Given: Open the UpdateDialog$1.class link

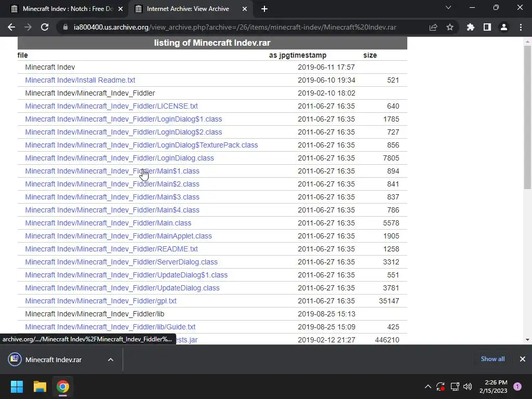Looking at the screenshot, I should click(x=126, y=275).
